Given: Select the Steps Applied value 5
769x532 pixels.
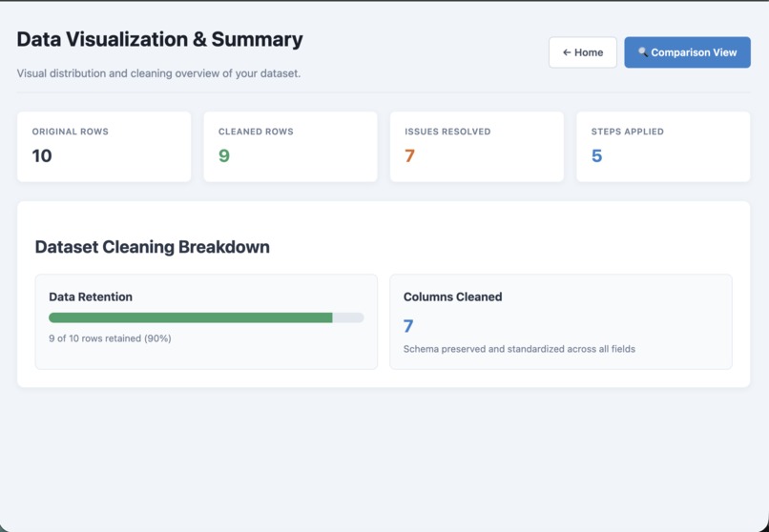Looking at the screenshot, I should (596, 155).
